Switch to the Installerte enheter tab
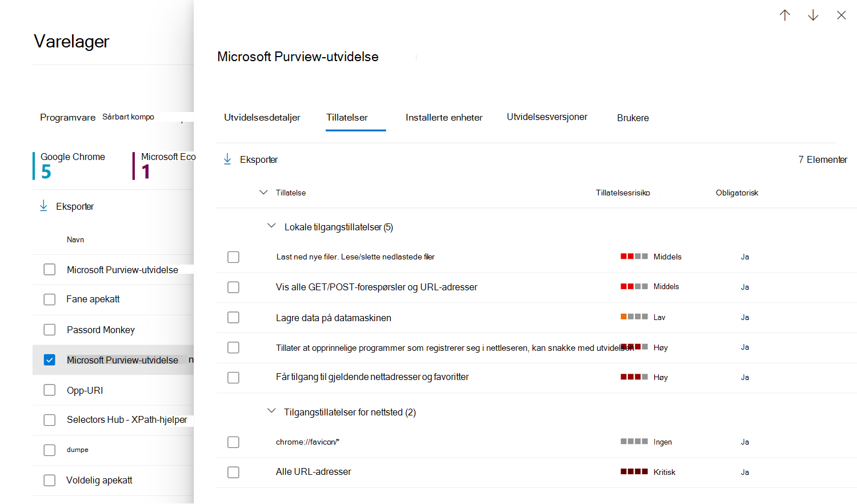 (444, 118)
